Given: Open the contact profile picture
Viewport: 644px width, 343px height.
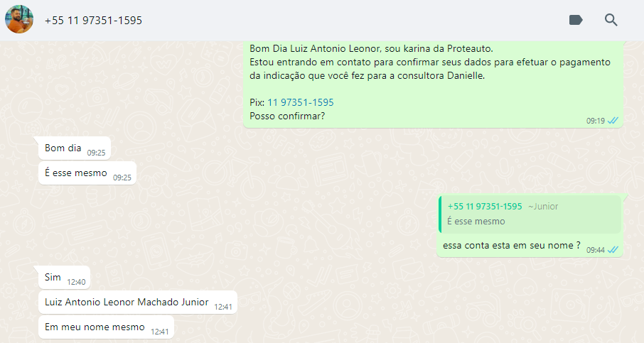Looking at the screenshot, I should 19,19.
